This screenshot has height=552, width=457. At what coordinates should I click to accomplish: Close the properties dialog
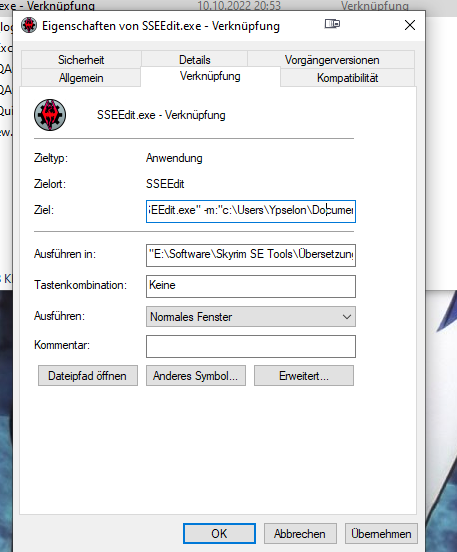click(410, 25)
